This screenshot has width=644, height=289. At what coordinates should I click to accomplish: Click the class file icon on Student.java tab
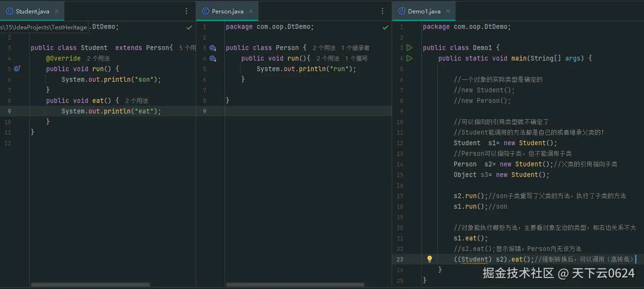(10, 11)
